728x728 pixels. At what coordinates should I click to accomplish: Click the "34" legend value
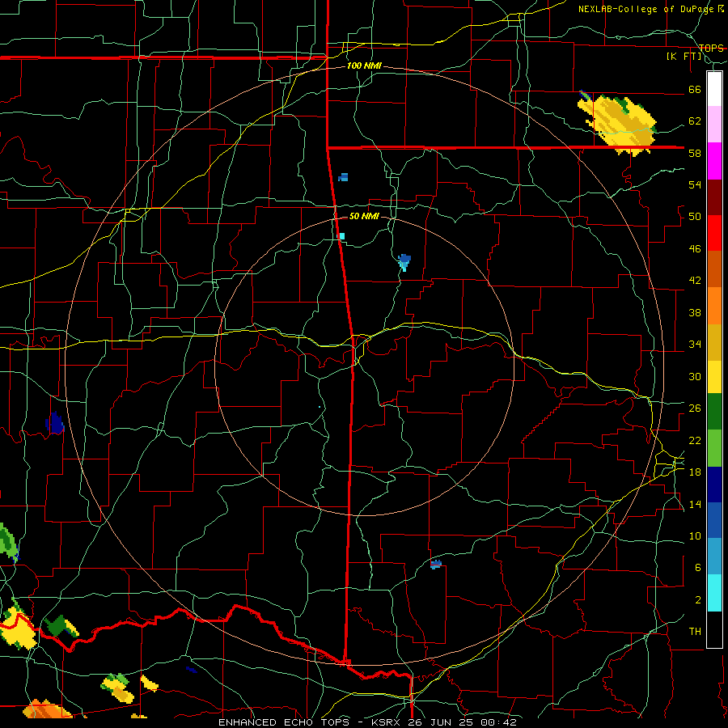point(695,345)
